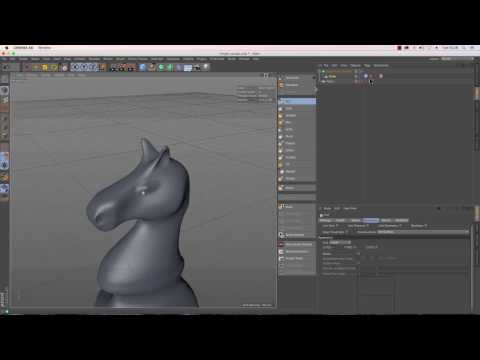Select the Rotate tool in the toolbar
480x360 pixels.
point(54,67)
